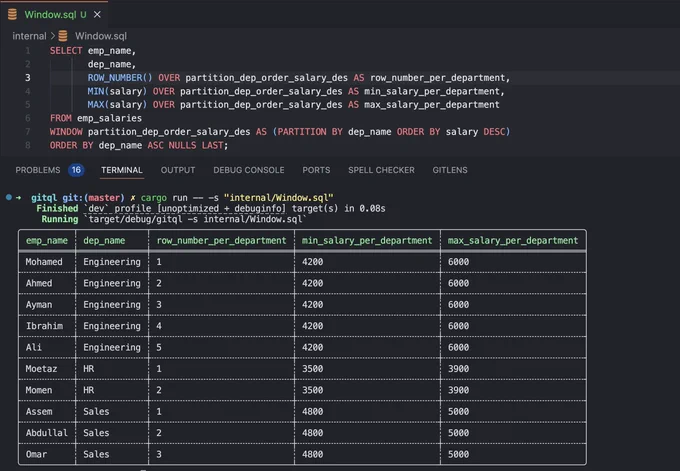This screenshot has height=471, width=680.
Task: Click 'NULLS LAST' on line 8
Action: [196, 145]
